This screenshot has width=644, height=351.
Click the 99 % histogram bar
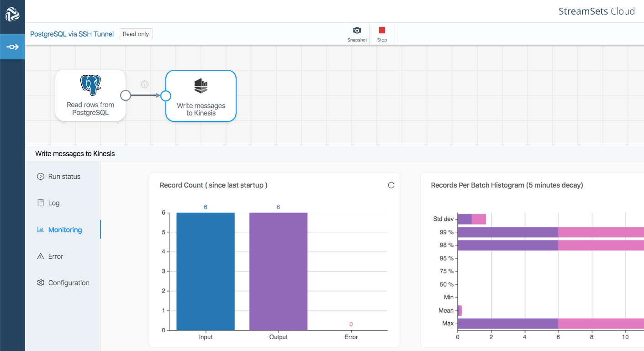(551, 232)
